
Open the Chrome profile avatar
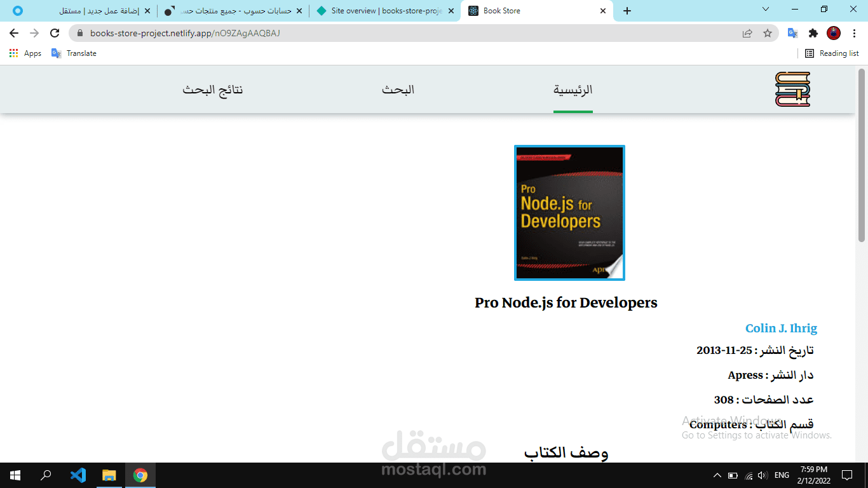pos(834,33)
